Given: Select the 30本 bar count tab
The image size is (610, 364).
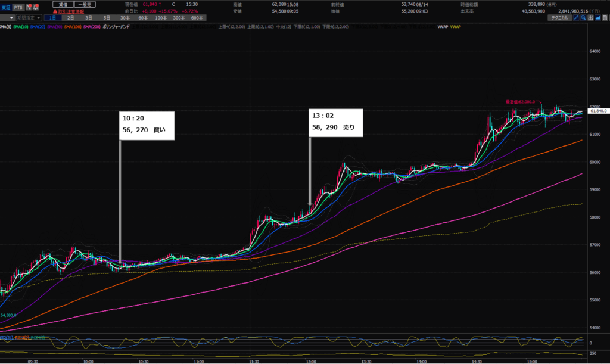Looking at the screenshot, I should click(125, 18).
